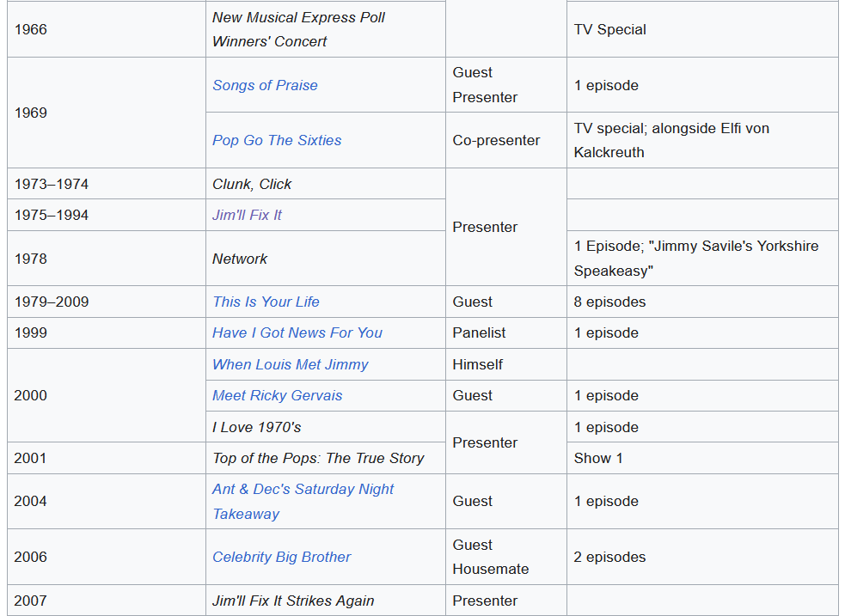Click the 2 episodes note
The width and height of the screenshot is (845, 616).
[609, 557]
